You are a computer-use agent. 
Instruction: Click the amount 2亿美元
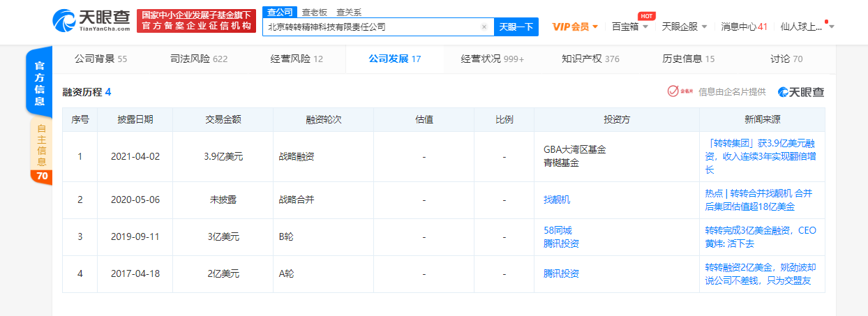(x=223, y=274)
